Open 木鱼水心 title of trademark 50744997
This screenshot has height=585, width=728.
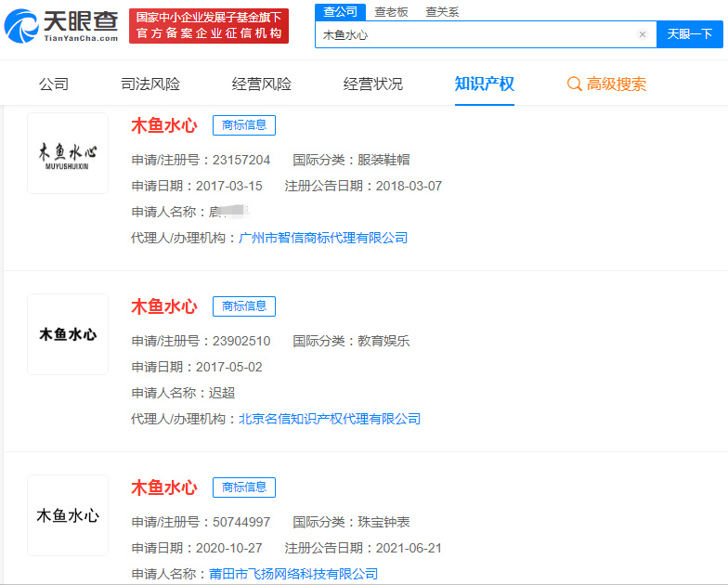pos(164,488)
